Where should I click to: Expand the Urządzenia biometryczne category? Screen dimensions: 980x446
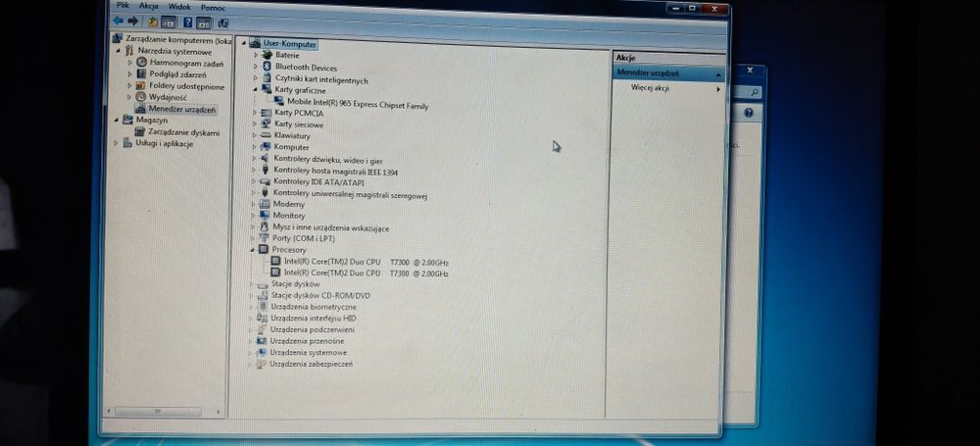tap(252, 307)
